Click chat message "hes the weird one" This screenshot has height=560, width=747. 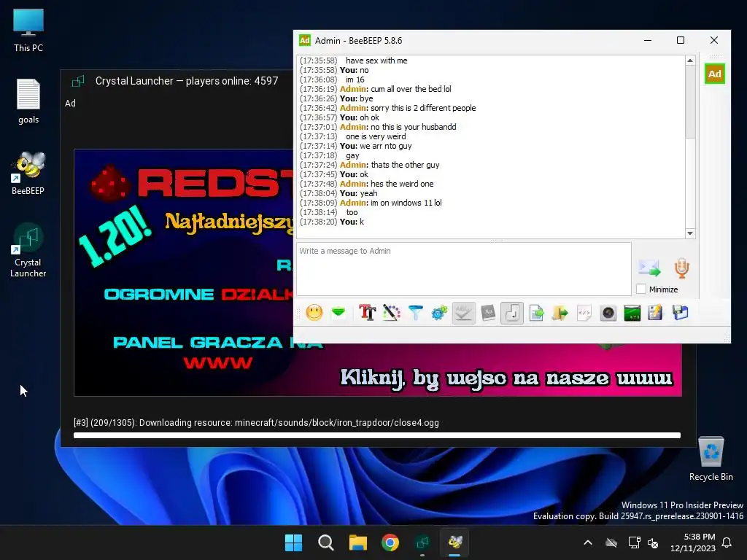[402, 184]
